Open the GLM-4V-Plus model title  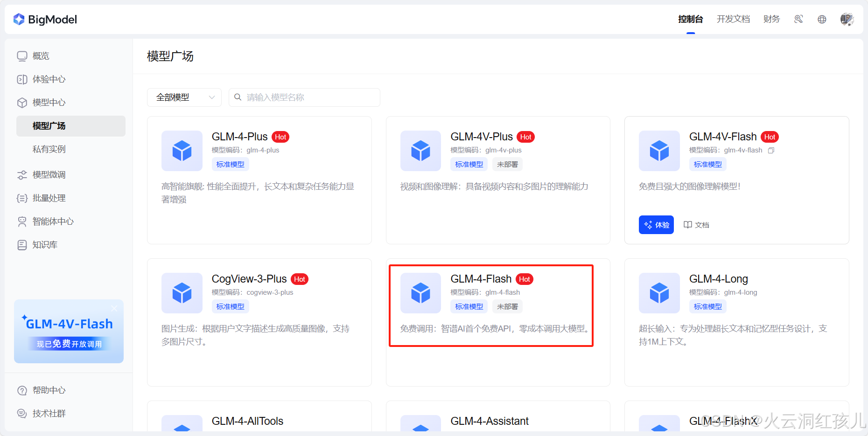click(x=482, y=137)
